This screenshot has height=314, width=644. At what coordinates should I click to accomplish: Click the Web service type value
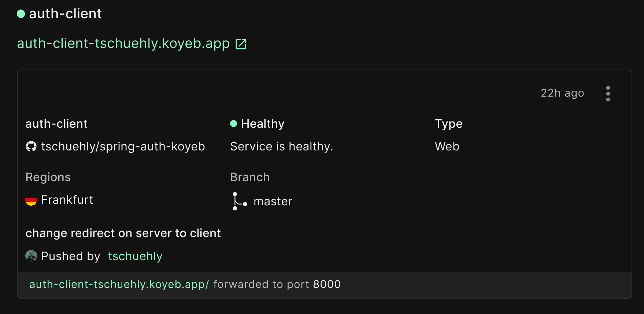click(447, 146)
